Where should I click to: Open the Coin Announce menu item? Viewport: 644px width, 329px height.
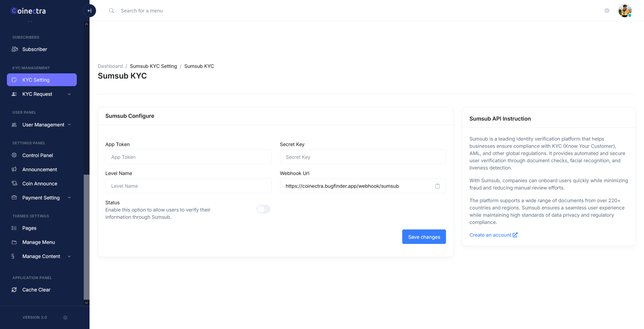42,184
